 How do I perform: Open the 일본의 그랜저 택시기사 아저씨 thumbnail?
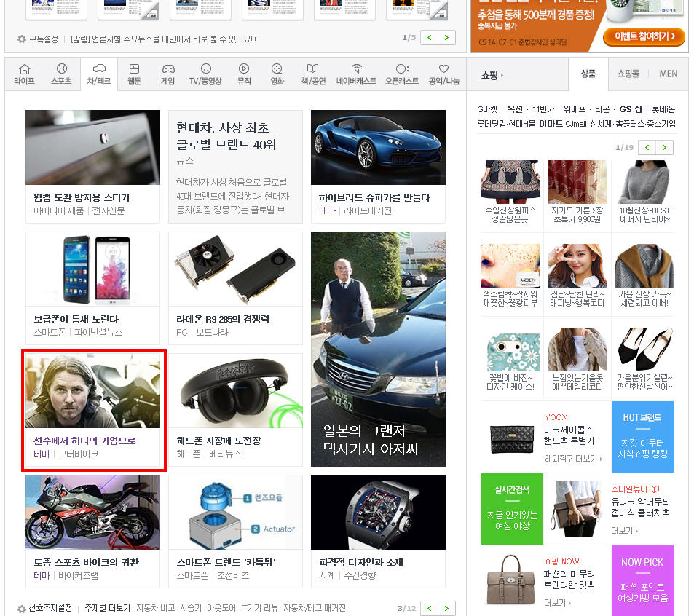point(378,349)
